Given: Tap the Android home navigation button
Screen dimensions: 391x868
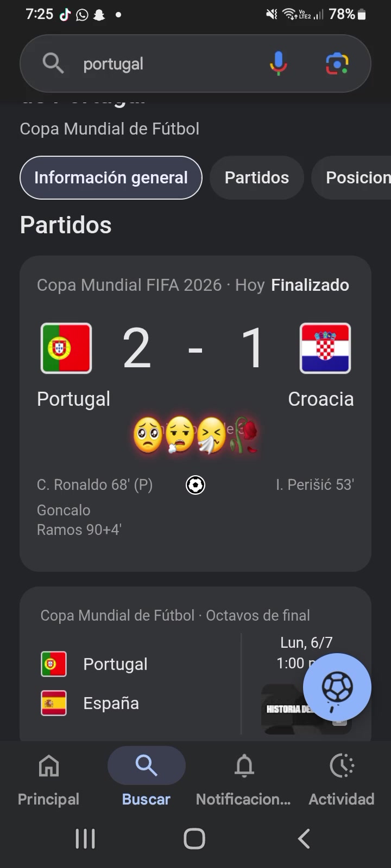Looking at the screenshot, I should tap(194, 839).
